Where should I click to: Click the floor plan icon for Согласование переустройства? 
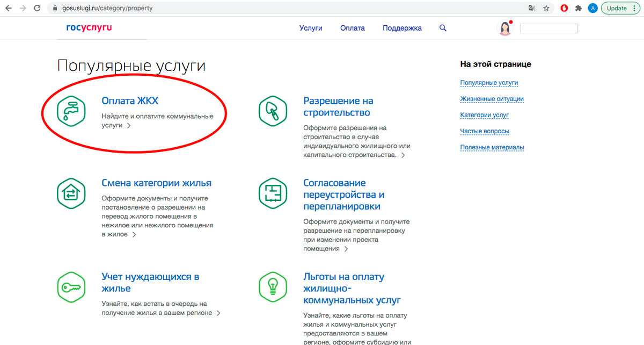point(273,193)
